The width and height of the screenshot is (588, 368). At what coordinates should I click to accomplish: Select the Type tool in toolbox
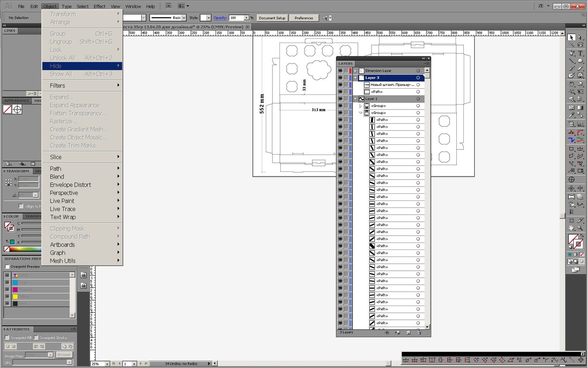580,53
